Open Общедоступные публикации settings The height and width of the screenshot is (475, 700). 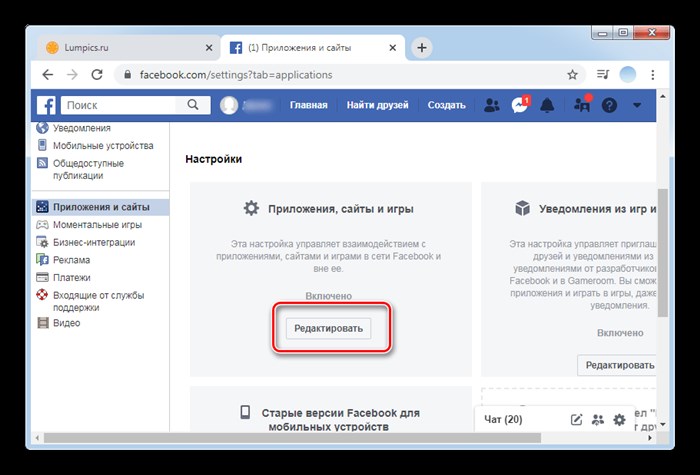click(88, 169)
